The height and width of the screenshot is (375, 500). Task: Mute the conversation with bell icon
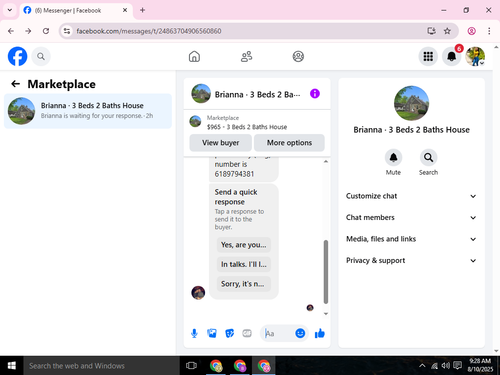click(393, 157)
